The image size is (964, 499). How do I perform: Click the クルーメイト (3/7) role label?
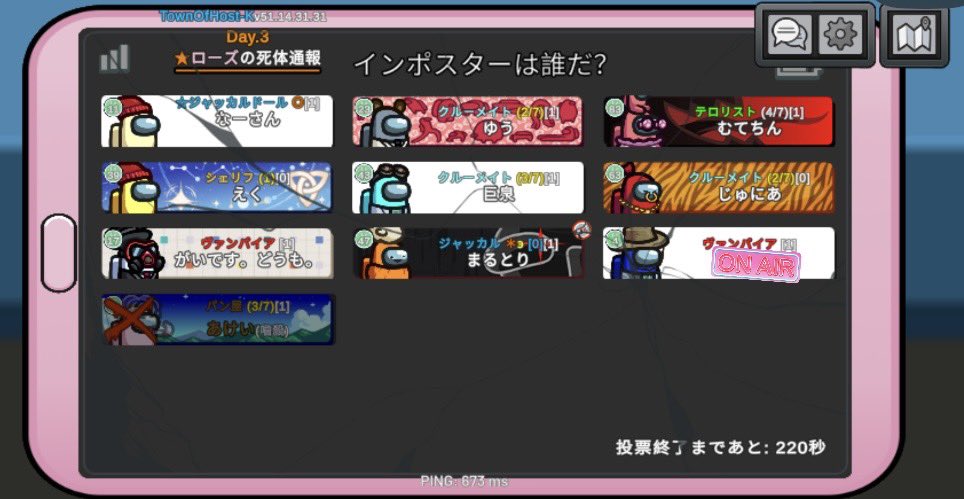pyautogui.click(x=491, y=178)
